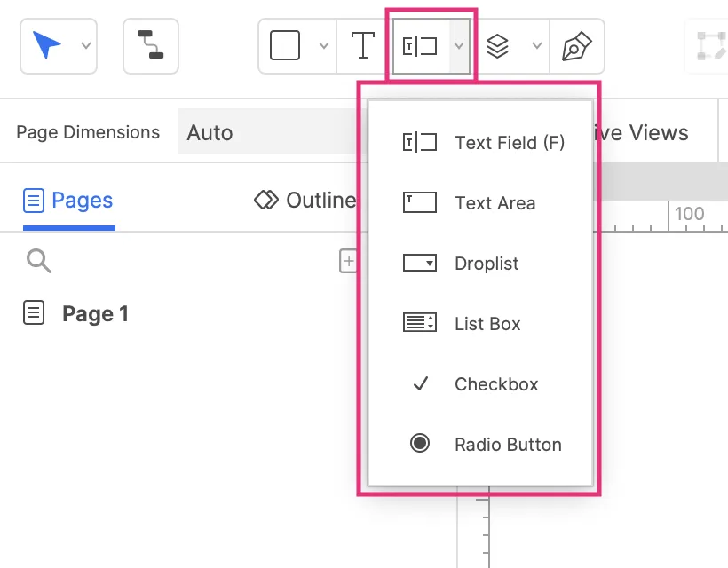Click the add page icon
This screenshot has width=728, height=568.
348,261
